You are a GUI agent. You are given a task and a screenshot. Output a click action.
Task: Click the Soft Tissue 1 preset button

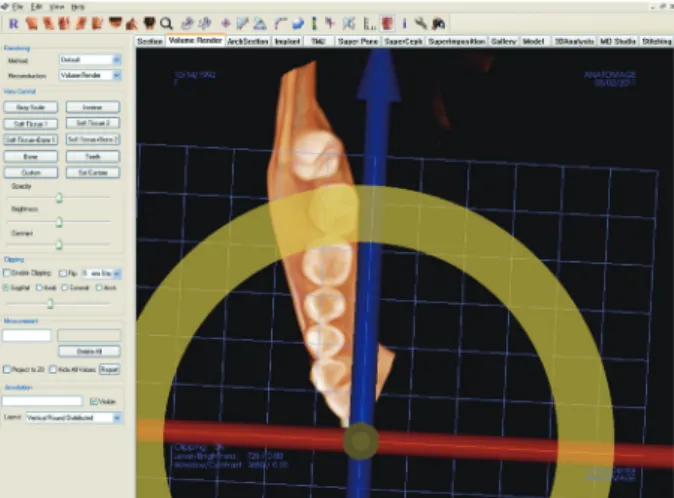point(31,124)
